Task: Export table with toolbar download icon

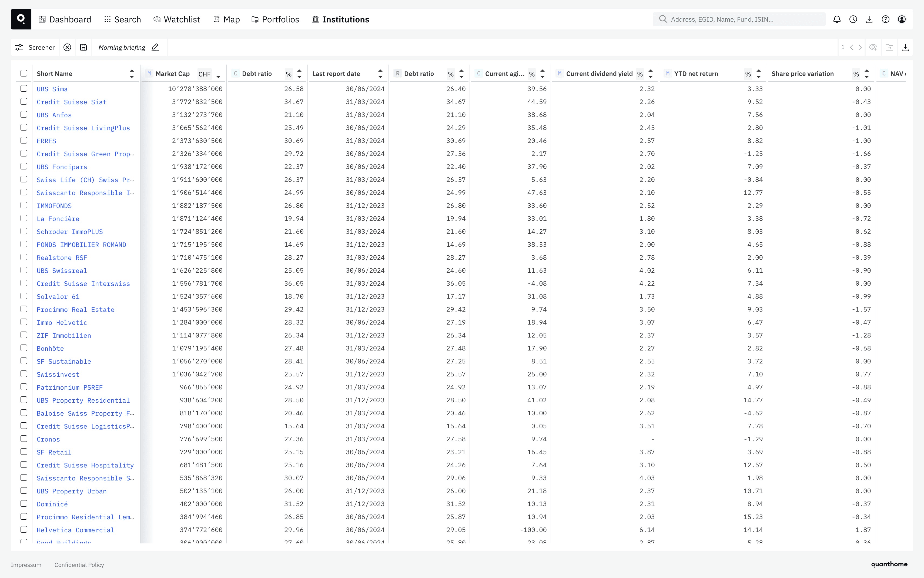Action: pyautogui.click(x=905, y=47)
